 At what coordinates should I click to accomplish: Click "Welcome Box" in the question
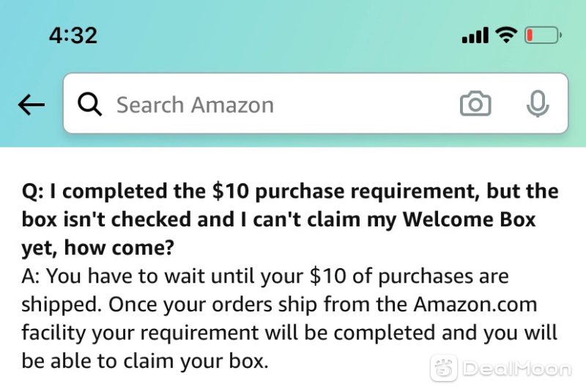470,219
